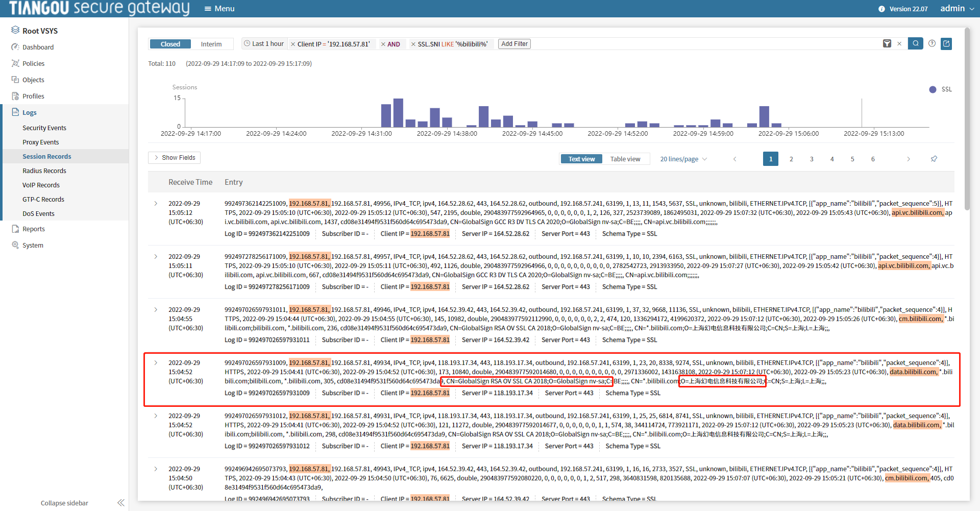Viewport: 980px width, 511px height.
Task: Toggle the SSL legend color dot
Action: pyautogui.click(x=933, y=89)
